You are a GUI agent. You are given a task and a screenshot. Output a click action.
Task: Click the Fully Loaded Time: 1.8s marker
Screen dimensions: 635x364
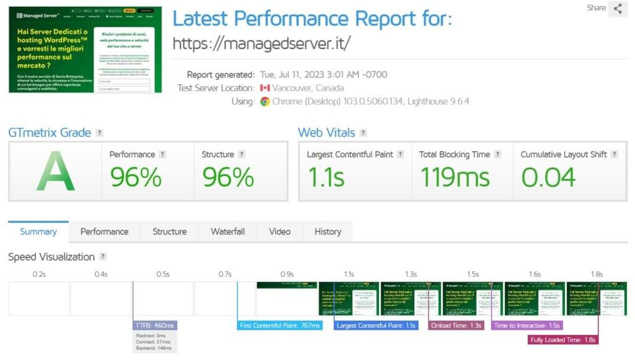563,340
